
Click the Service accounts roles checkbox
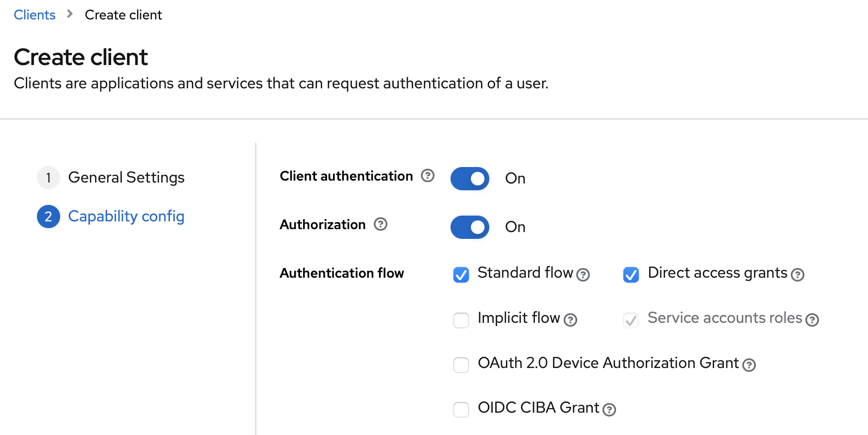(x=631, y=320)
